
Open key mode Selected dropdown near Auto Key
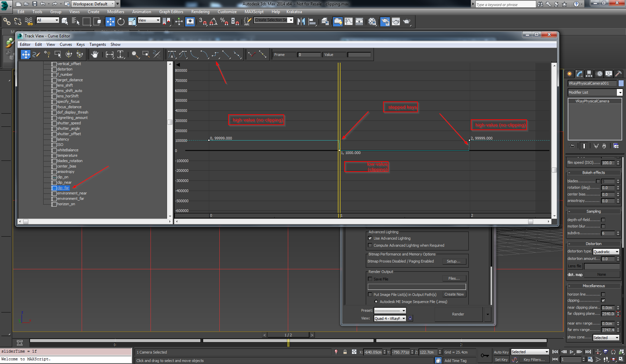pyautogui.click(x=530, y=352)
